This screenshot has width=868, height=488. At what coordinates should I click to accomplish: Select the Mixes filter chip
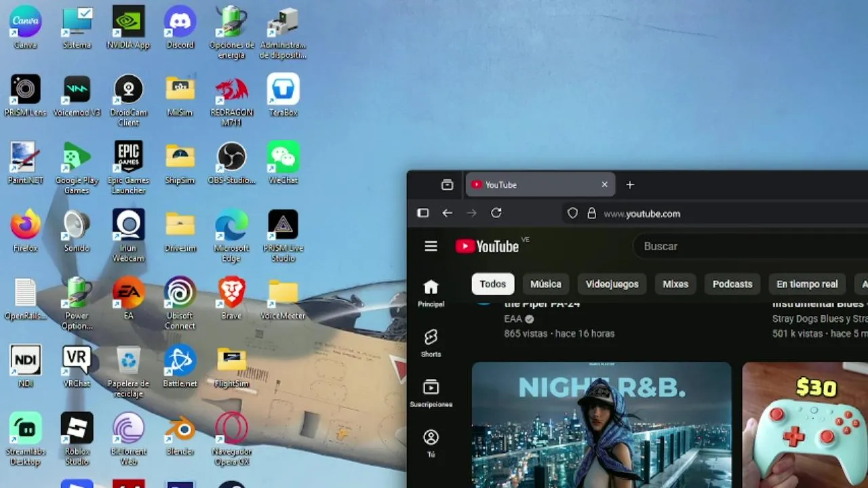pyautogui.click(x=675, y=284)
